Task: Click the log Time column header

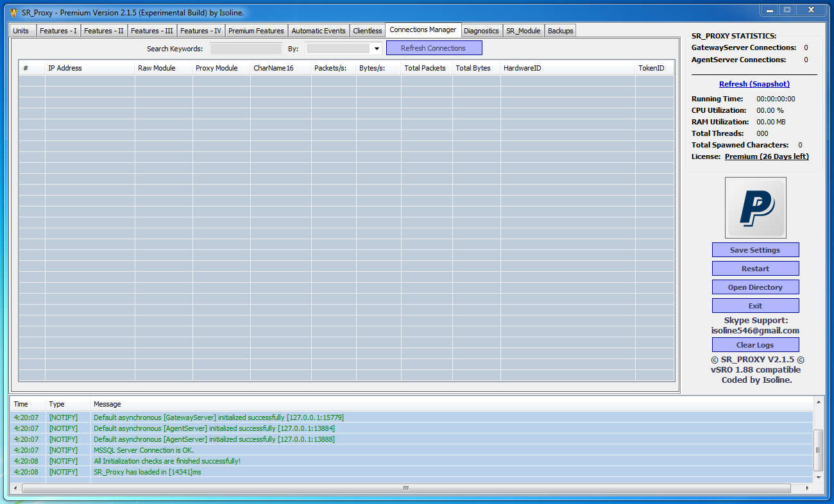Action: pos(28,404)
